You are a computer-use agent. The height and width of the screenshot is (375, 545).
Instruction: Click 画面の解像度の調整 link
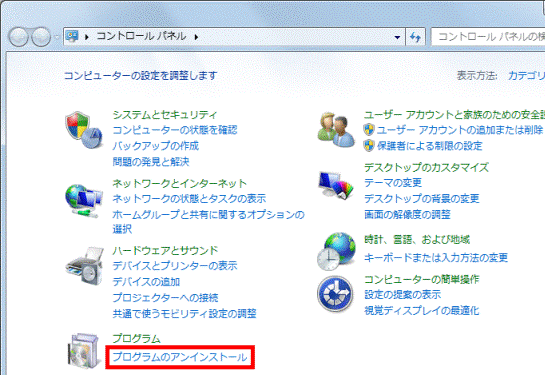[x=407, y=214]
